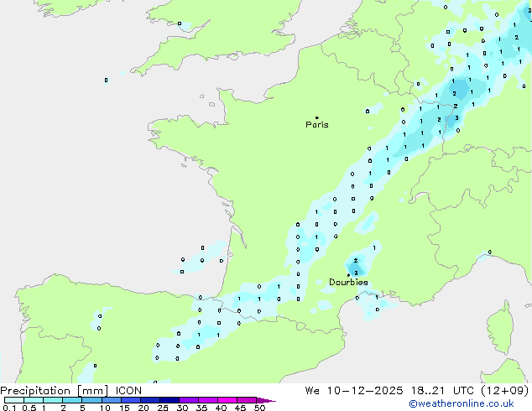Click the "(12+09)" forecast run text
This screenshot has width=532, height=411.
click(506, 391)
